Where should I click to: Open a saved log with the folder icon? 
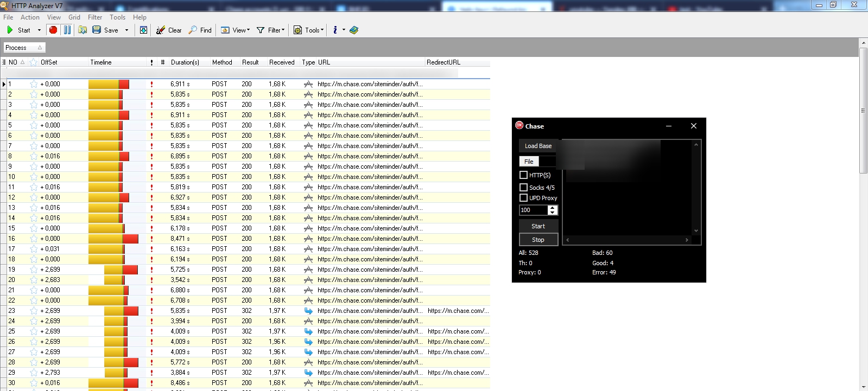point(83,30)
